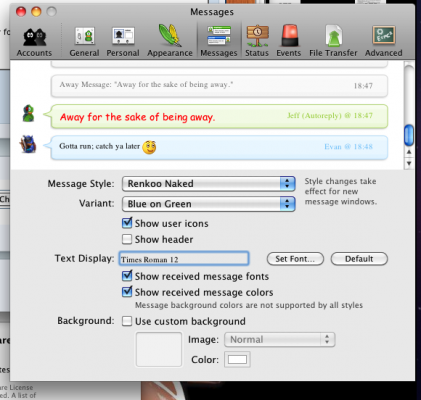Click the Default font button
This screenshot has width=421, height=400.
point(359,259)
